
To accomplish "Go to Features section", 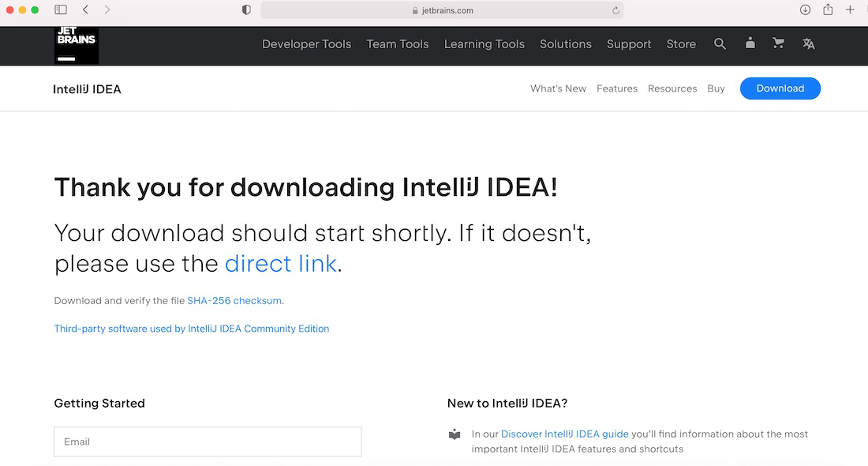I will [x=617, y=88].
